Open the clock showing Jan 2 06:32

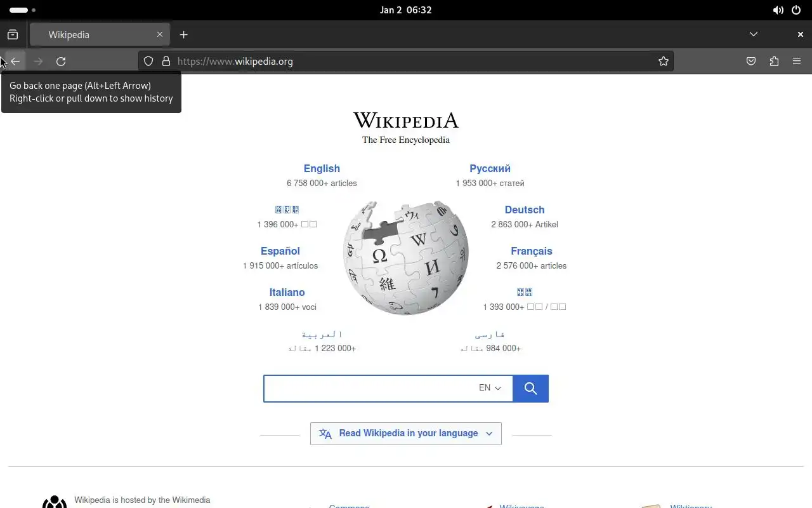pos(406,10)
